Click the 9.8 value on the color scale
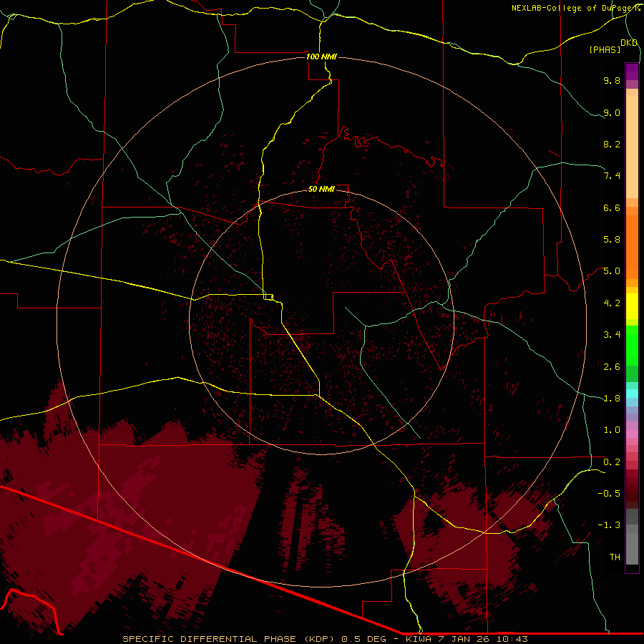 coord(612,80)
